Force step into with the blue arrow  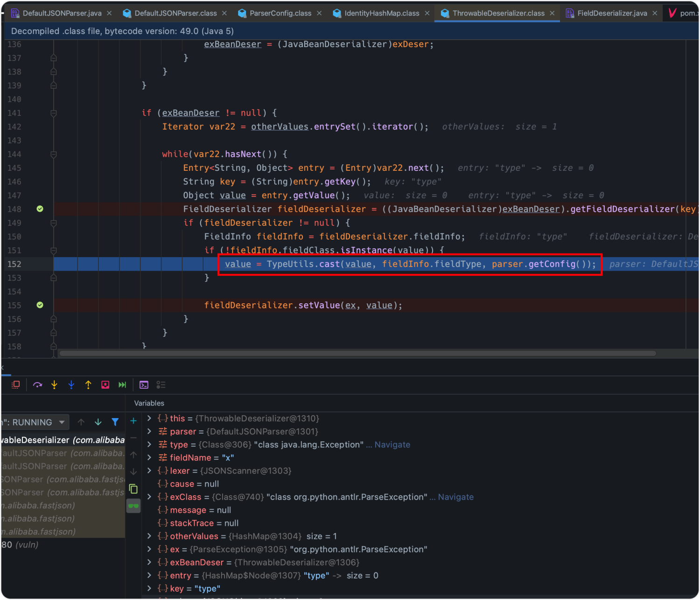tap(71, 384)
